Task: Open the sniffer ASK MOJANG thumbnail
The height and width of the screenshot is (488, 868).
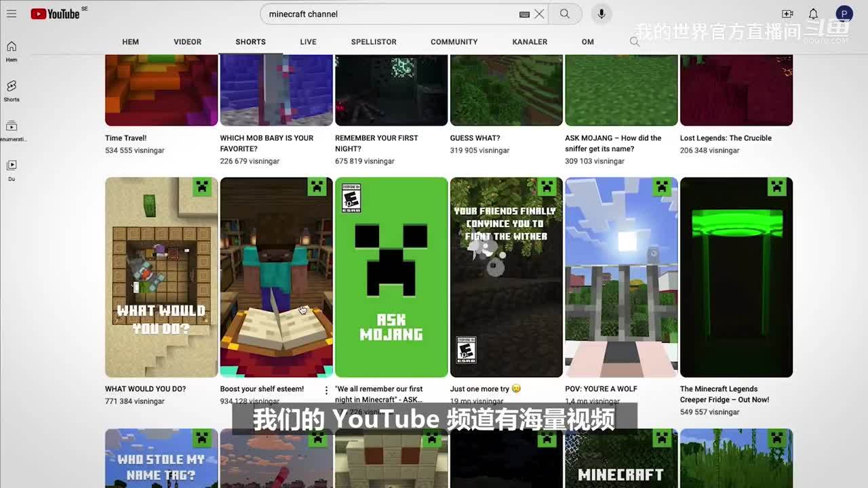Action: 621,90
